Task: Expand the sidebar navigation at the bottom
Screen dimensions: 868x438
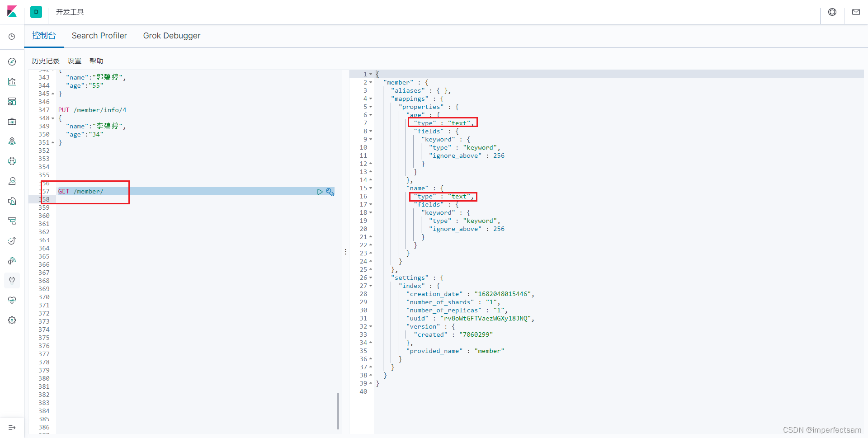Action: click(12, 428)
